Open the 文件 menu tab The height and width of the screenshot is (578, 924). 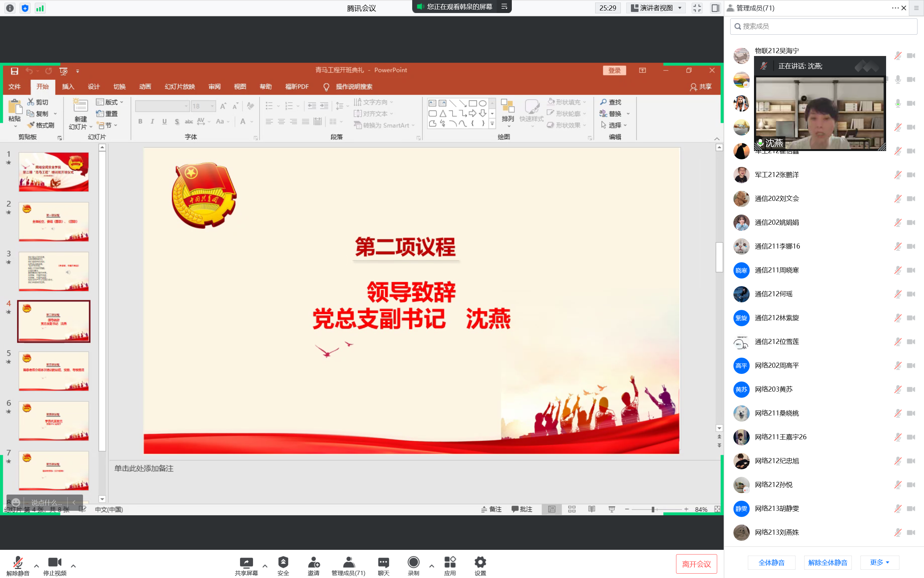(x=14, y=87)
